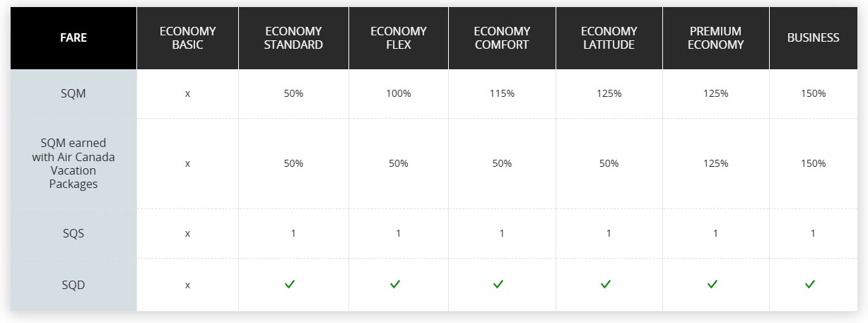
Task: Click the SQS value 1 under Economy Latitude
Action: [x=609, y=233]
